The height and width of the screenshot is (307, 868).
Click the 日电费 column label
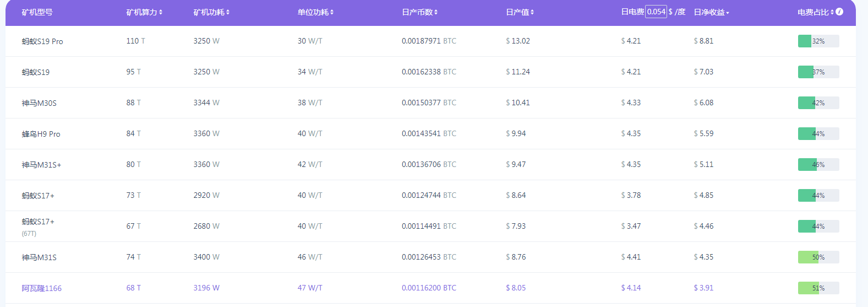(x=632, y=12)
